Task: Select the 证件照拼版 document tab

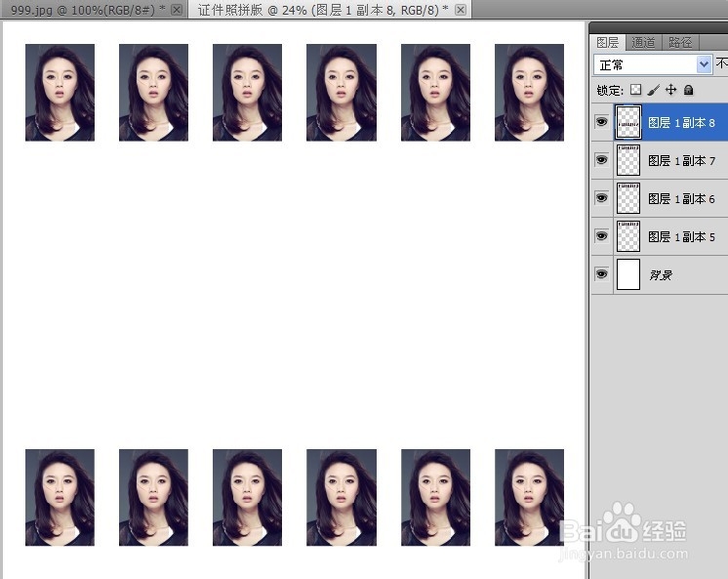Action: pyautogui.click(x=323, y=10)
